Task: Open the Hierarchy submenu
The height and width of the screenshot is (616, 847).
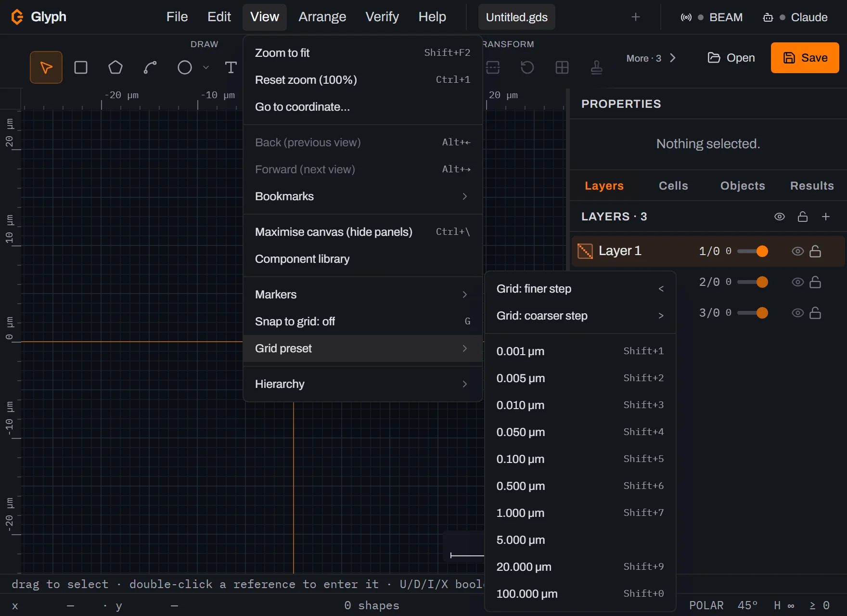Action: pos(363,384)
